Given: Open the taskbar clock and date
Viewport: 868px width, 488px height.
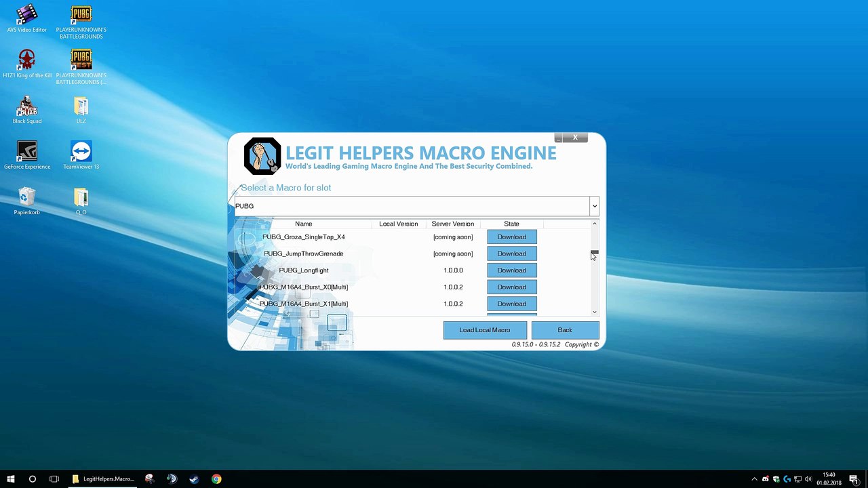Looking at the screenshot, I should coord(829,479).
